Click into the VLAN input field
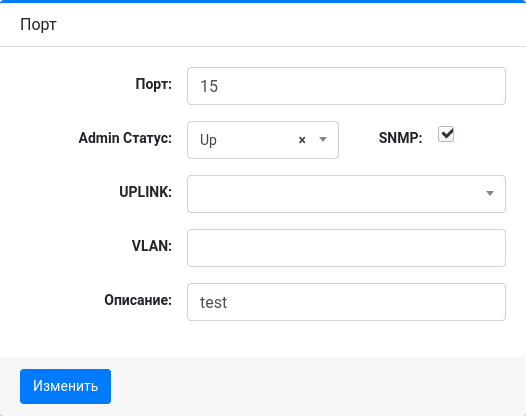Viewport: 526px width, 416px height. click(x=346, y=248)
